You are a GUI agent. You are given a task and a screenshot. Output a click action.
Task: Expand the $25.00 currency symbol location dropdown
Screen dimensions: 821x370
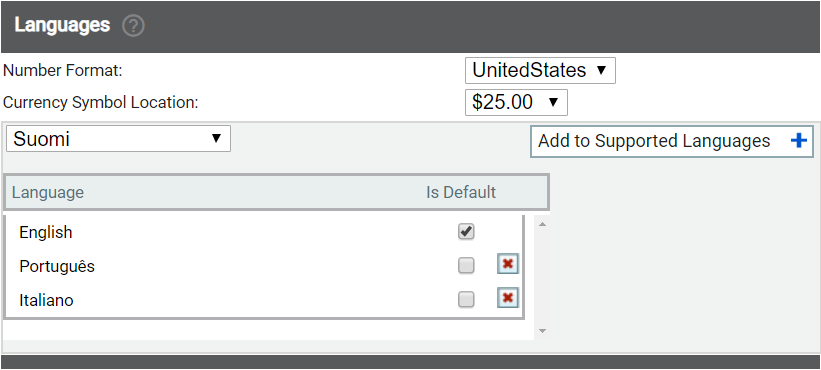tap(516, 103)
